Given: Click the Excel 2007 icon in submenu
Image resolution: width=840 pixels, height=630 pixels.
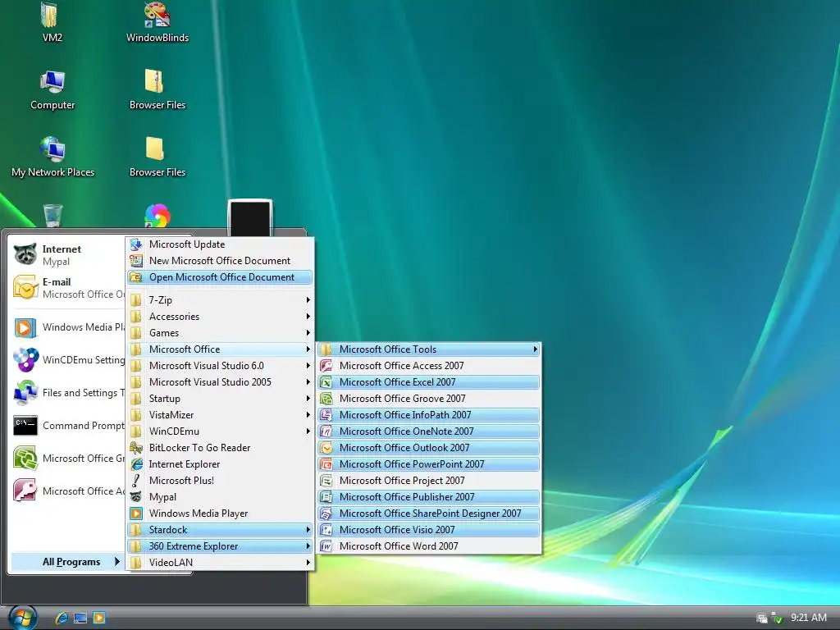Looking at the screenshot, I should (x=326, y=382).
